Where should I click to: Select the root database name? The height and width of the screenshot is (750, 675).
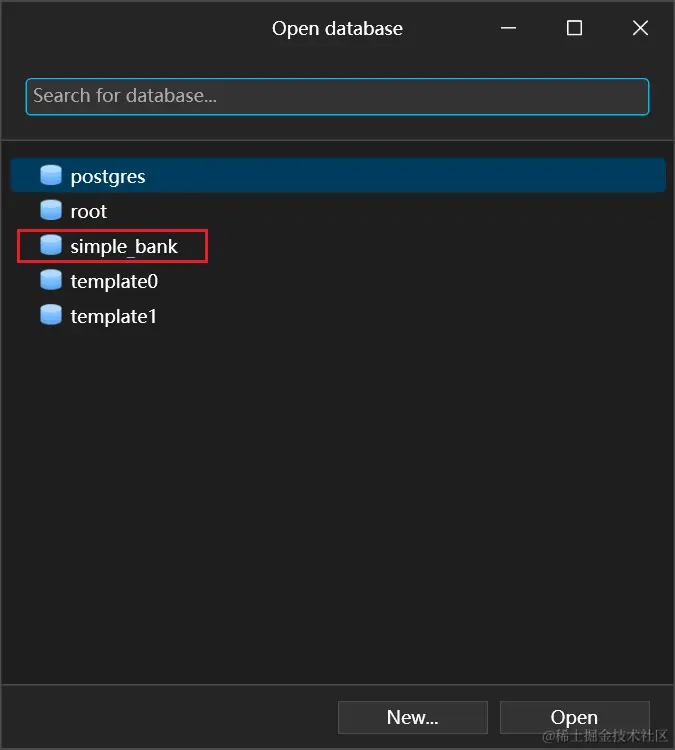[x=89, y=212]
